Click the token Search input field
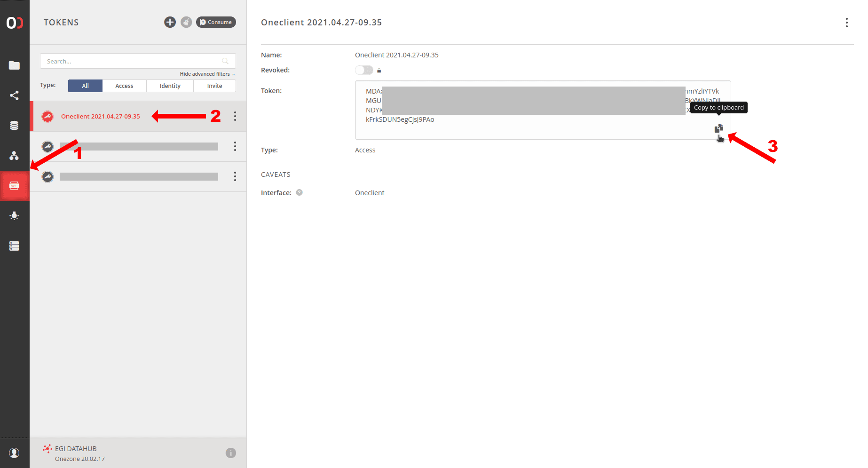This screenshot has width=868, height=468. 132,61
